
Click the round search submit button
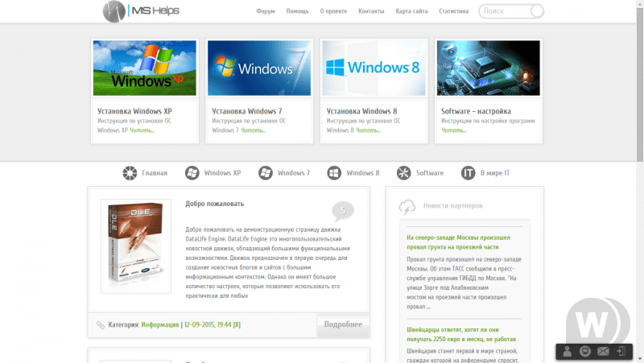click(536, 11)
